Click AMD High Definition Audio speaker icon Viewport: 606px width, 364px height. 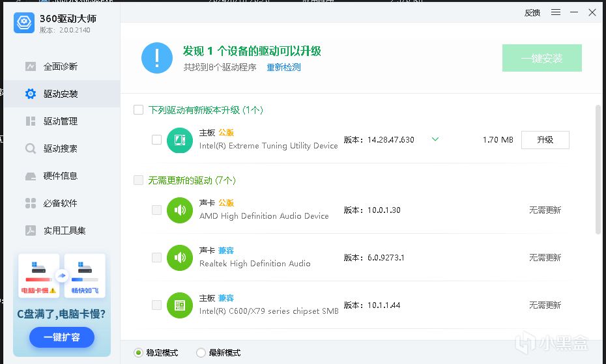click(180, 210)
